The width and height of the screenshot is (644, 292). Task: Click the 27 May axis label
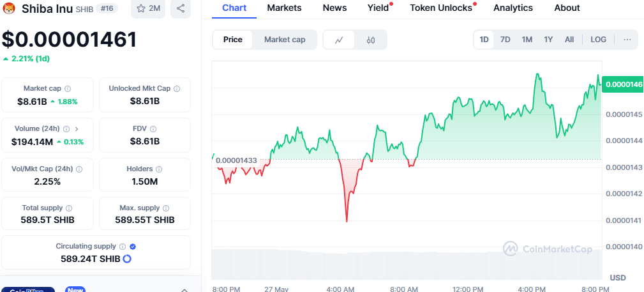coord(276,289)
